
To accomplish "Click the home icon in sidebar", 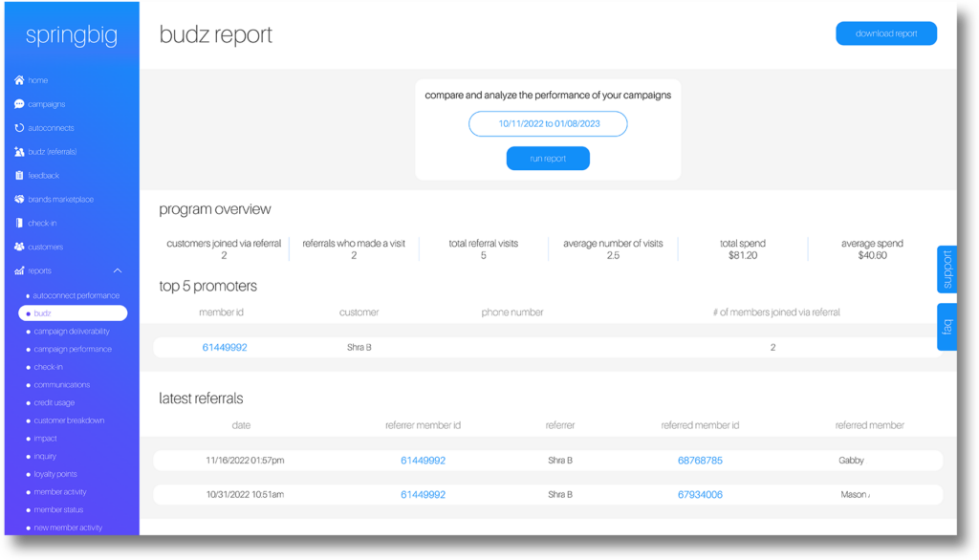I will click(x=19, y=80).
